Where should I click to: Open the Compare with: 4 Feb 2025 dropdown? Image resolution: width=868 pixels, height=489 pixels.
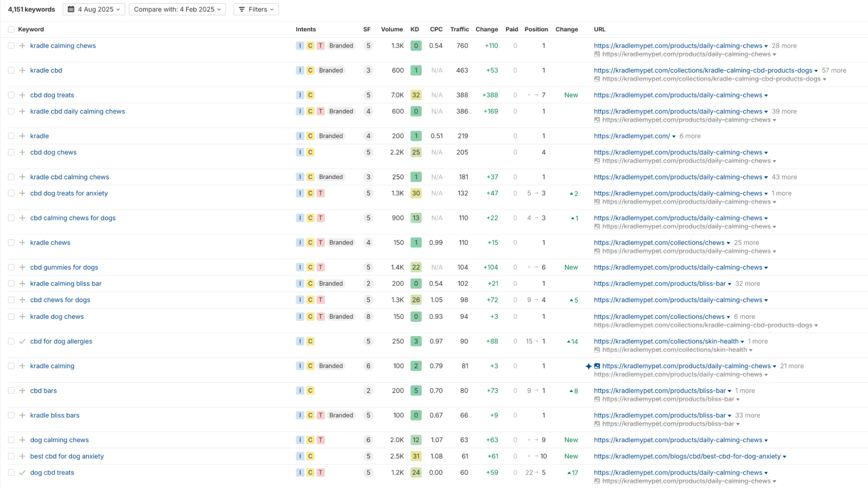point(177,9)
